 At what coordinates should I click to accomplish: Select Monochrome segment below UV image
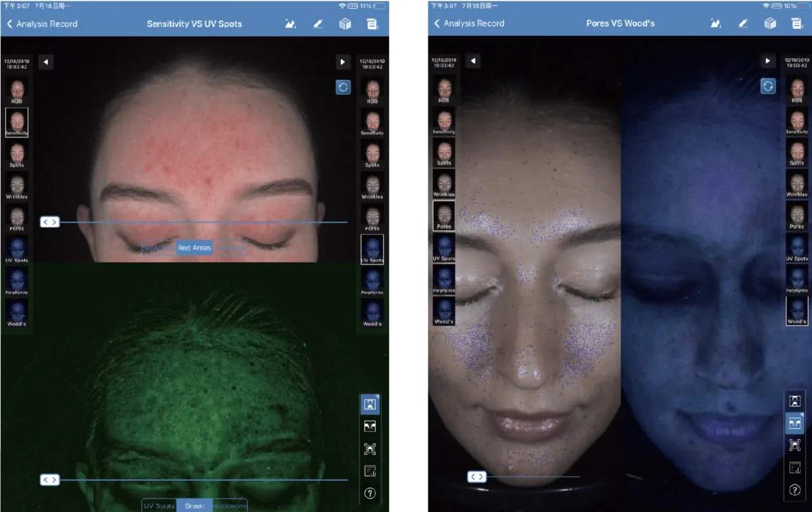click(x=230, y=506)
